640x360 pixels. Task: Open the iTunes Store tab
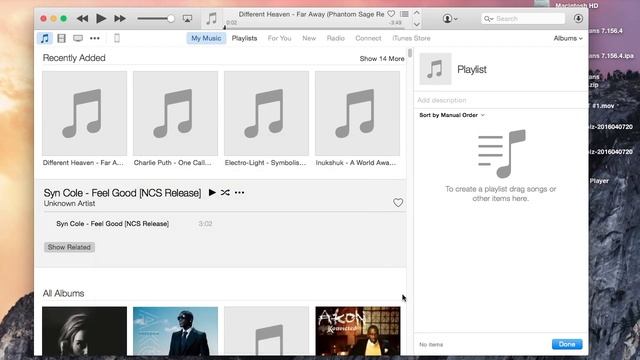pos(411,38)
